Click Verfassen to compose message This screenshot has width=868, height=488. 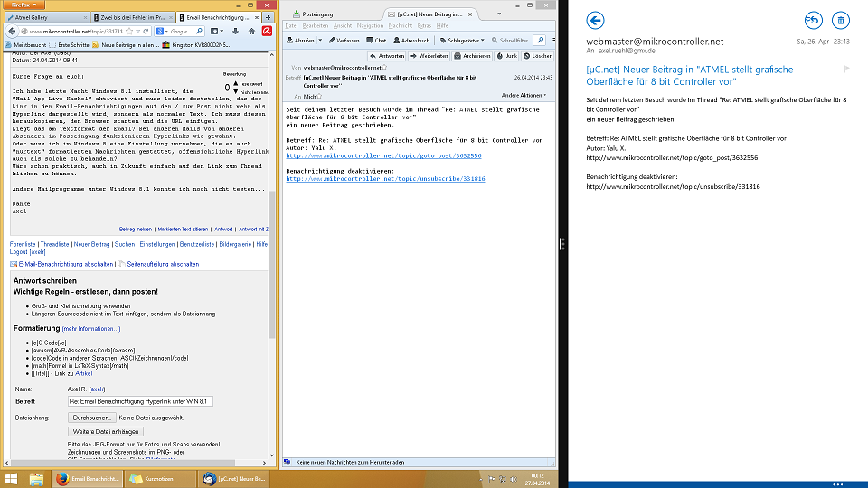tap(344, 41)
